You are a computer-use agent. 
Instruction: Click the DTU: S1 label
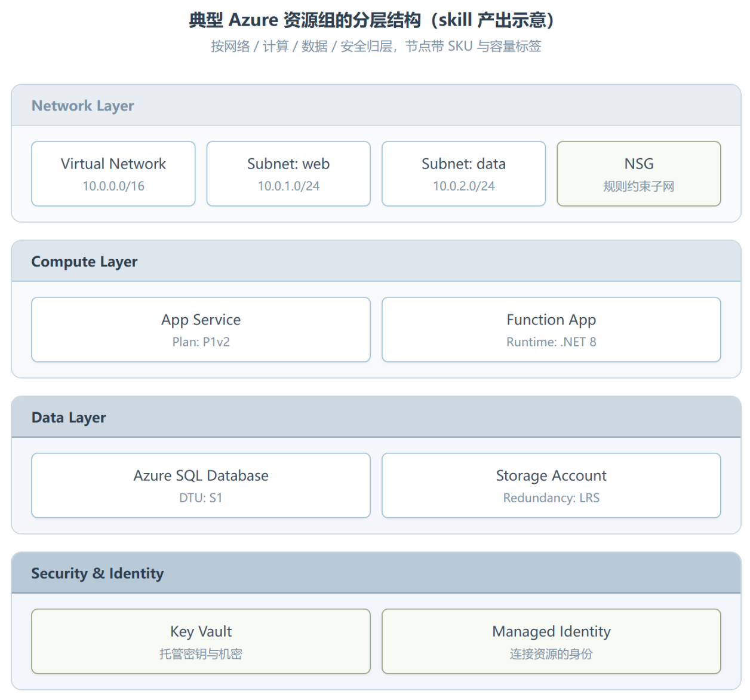click(201, 498)
